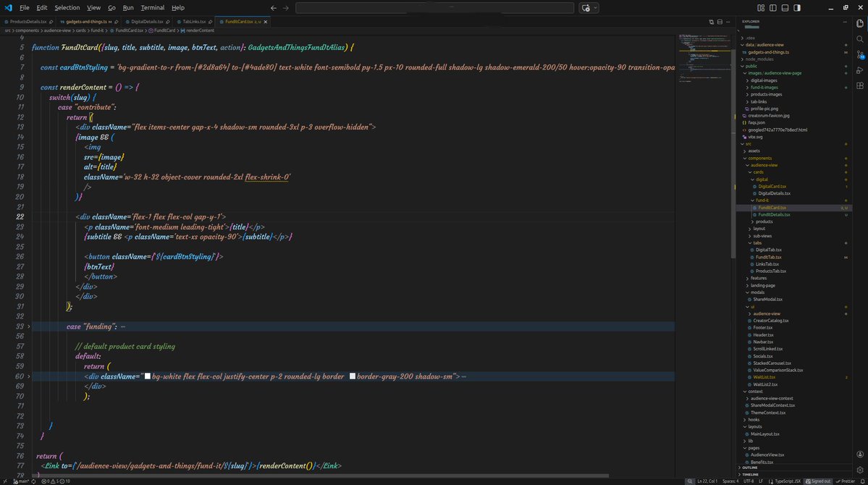
Task: Toggle the panel visibility layout control
Action: coord(785,8)
